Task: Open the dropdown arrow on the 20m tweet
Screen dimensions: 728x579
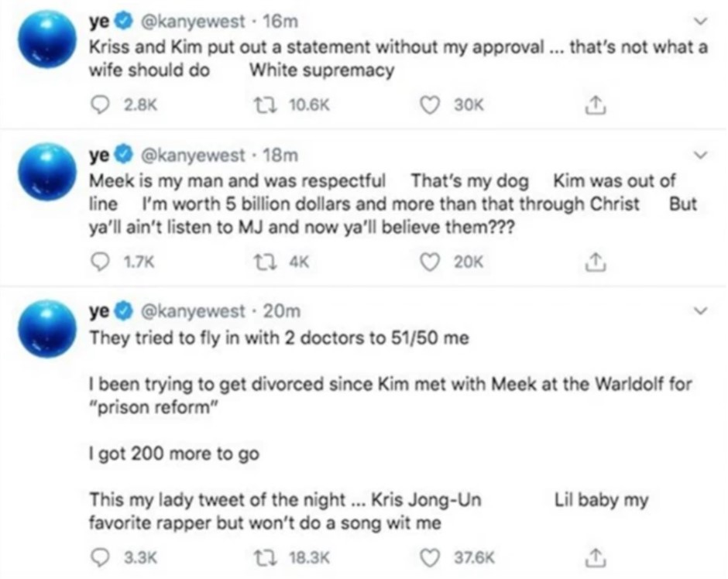Action: click(702, 311)
